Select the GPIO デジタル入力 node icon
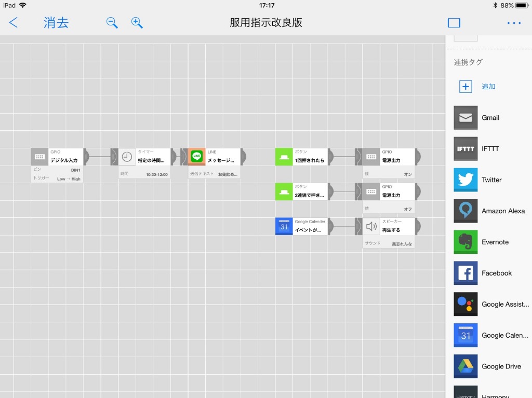Viewport: 532px width, 398px height. 39,157
